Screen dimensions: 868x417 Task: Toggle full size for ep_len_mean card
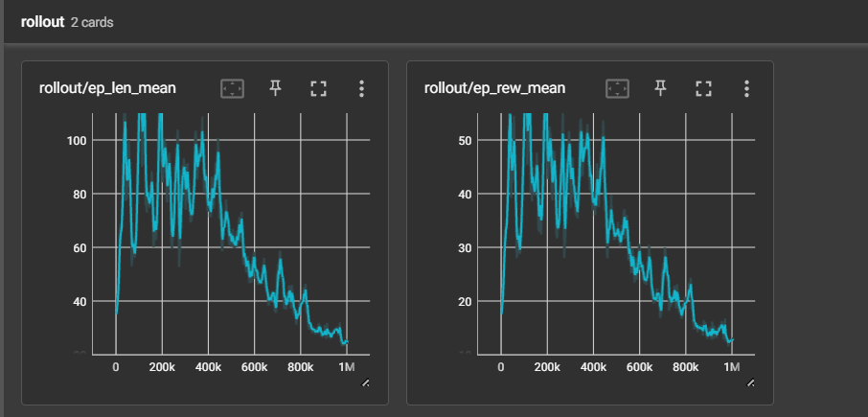coord(318,88)
